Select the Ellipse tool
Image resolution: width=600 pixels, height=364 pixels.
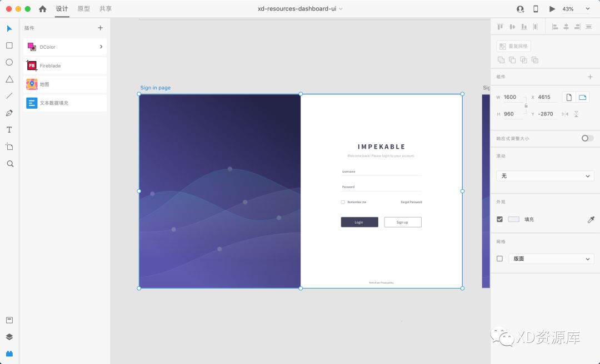[x=9, y=62]
